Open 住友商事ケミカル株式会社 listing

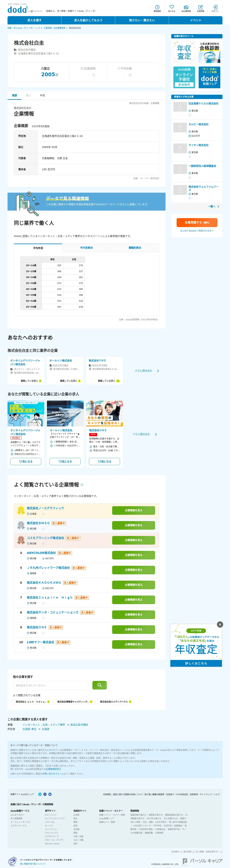[203, 103]
